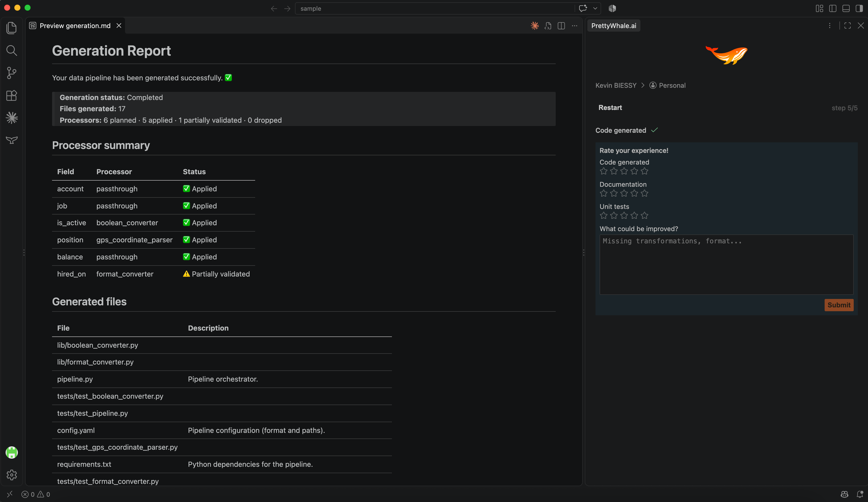Submit the experience rating
868x502 pixels.
tap(839, 305)
